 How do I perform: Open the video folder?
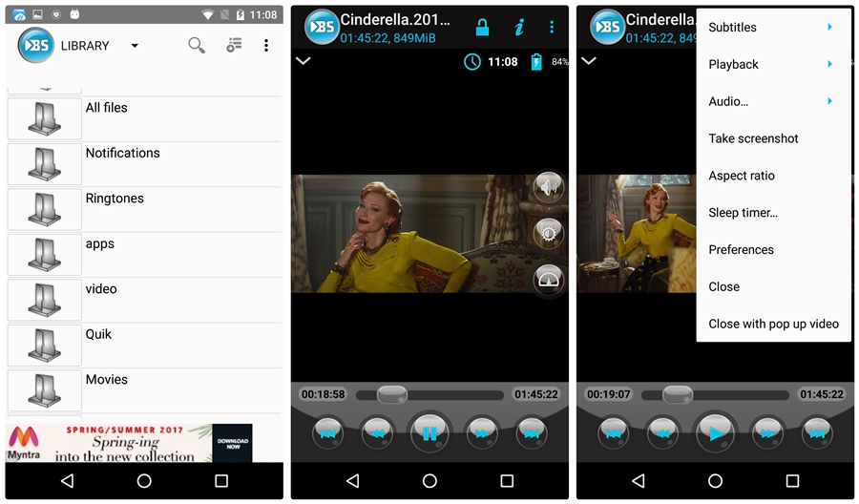point(144,301)
